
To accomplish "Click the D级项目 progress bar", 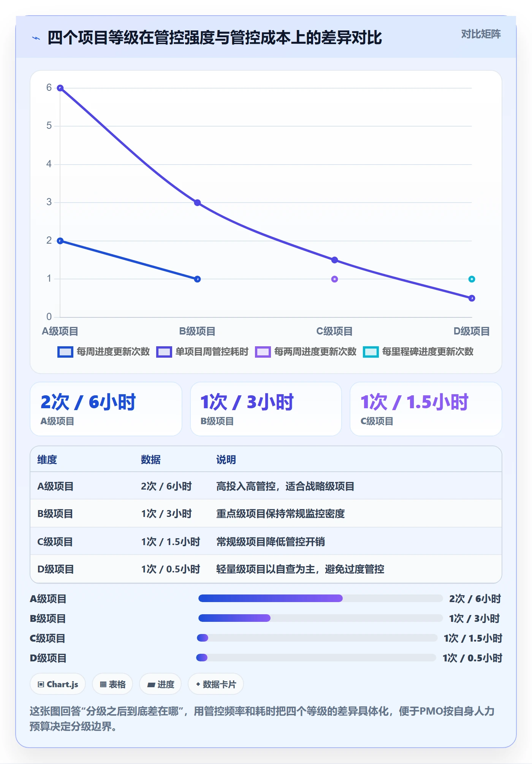I will [316, 658].
